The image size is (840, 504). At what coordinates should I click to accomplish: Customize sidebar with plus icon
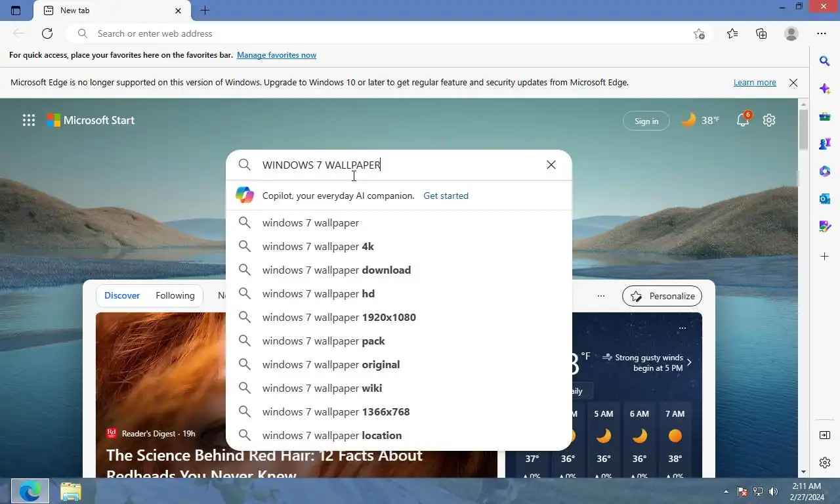pos(825,256)
